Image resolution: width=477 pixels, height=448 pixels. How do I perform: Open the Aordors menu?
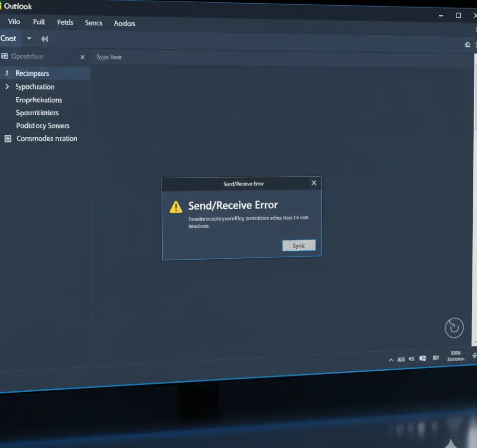tap(124, 23)
